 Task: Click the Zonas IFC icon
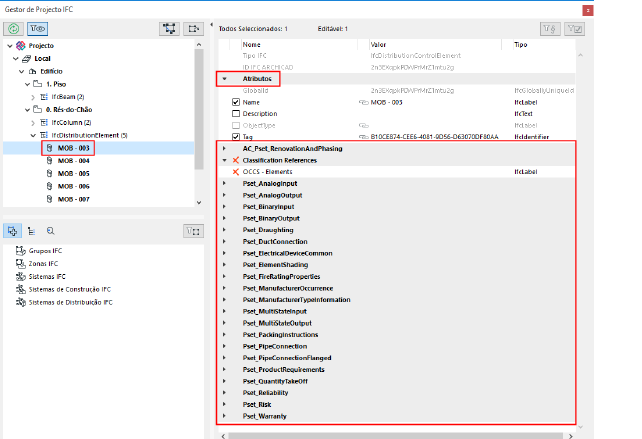(x=20, y=263)
